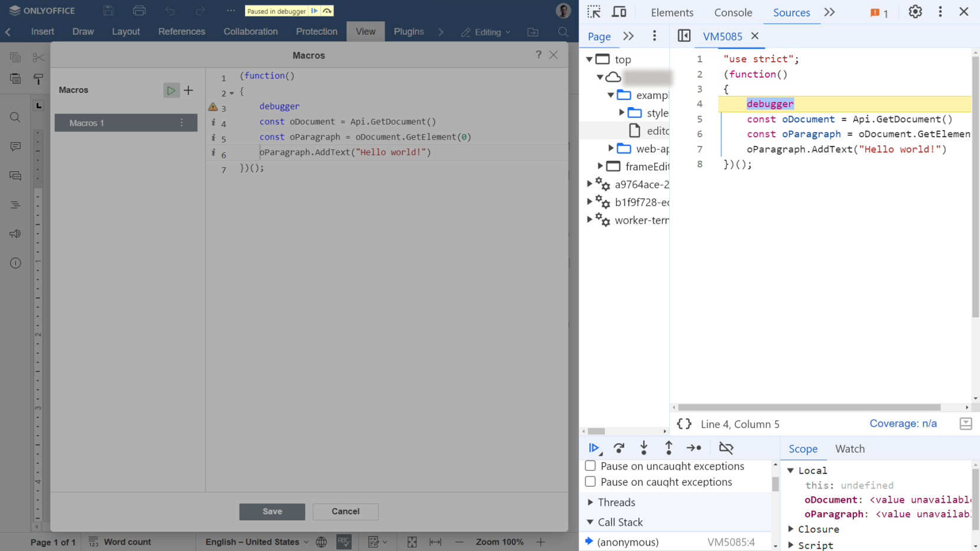Collapse the Local scope
Viewport: 980px width, 551px height.
click(791, 470)
